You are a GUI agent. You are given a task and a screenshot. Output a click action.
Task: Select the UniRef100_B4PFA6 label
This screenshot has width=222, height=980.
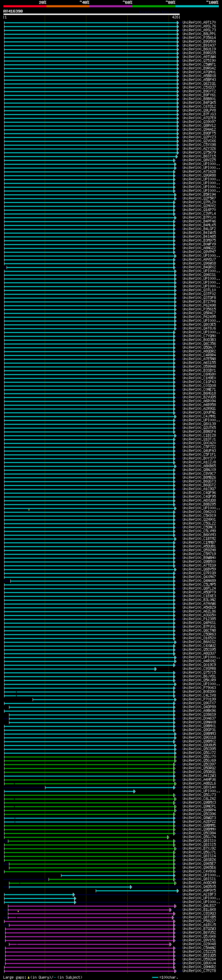pos(199,221)
